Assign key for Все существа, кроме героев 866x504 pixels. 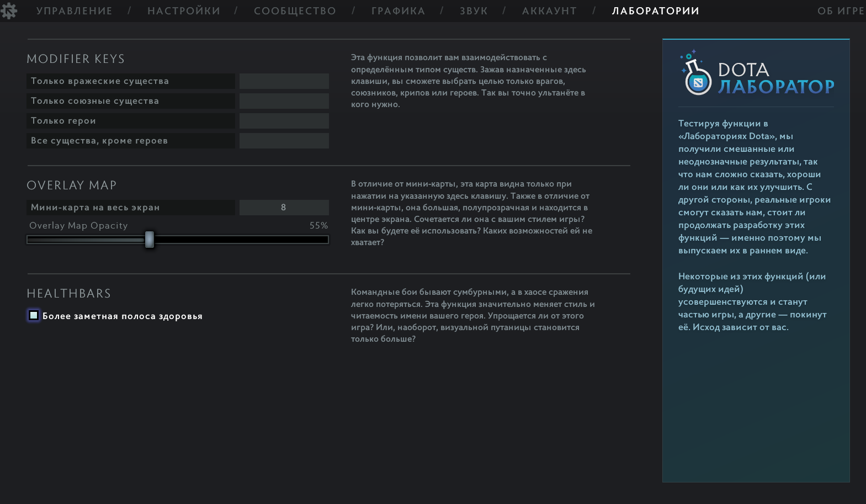click(284, 141)
